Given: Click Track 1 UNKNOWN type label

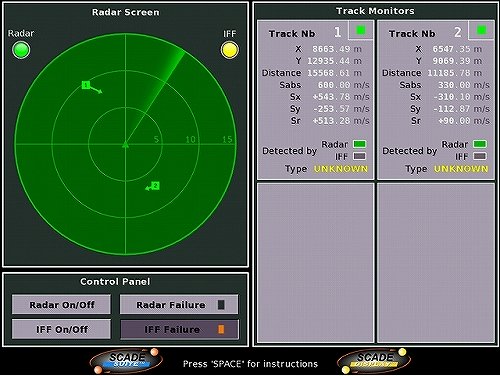Looking at the screenshot, I should 341,169.
